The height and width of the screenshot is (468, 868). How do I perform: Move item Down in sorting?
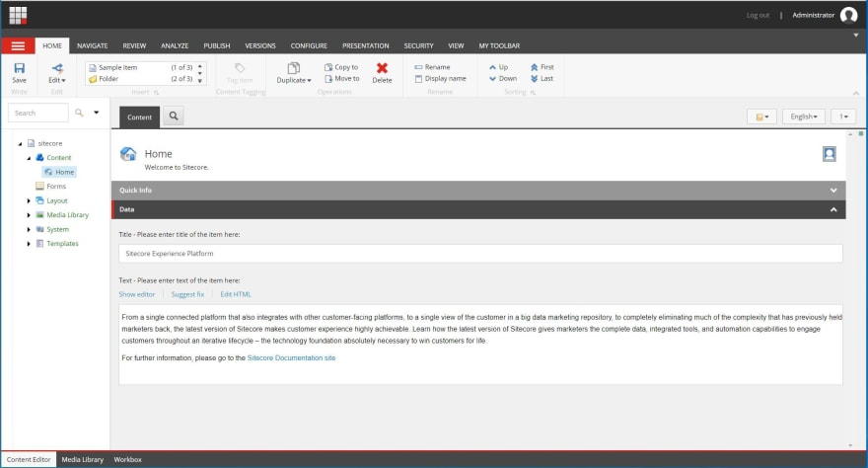(503, 79)
